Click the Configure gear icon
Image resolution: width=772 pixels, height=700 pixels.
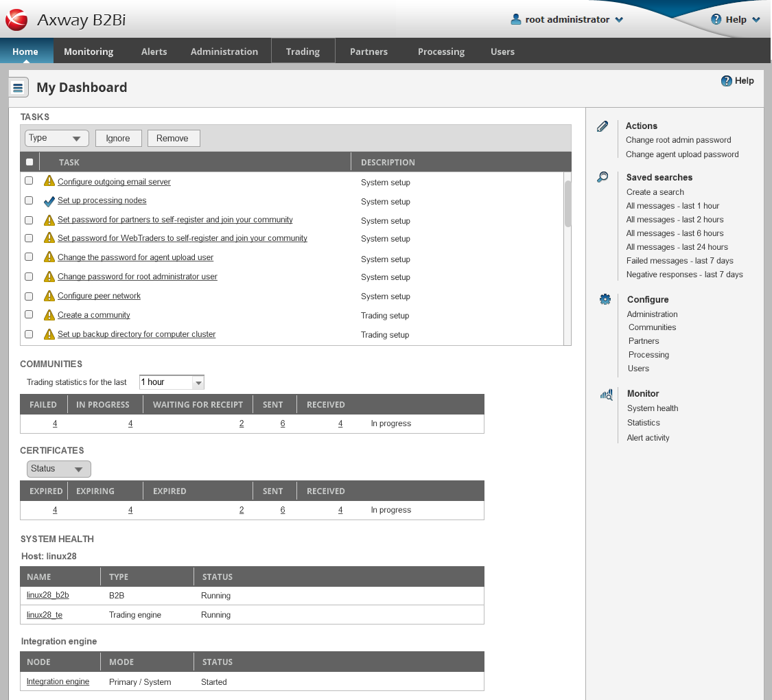605,299
